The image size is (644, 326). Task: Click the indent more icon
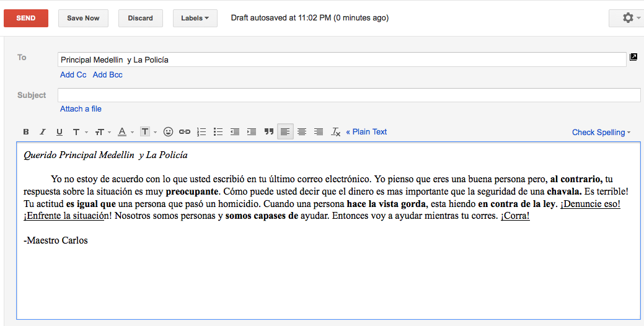(252, 132)
